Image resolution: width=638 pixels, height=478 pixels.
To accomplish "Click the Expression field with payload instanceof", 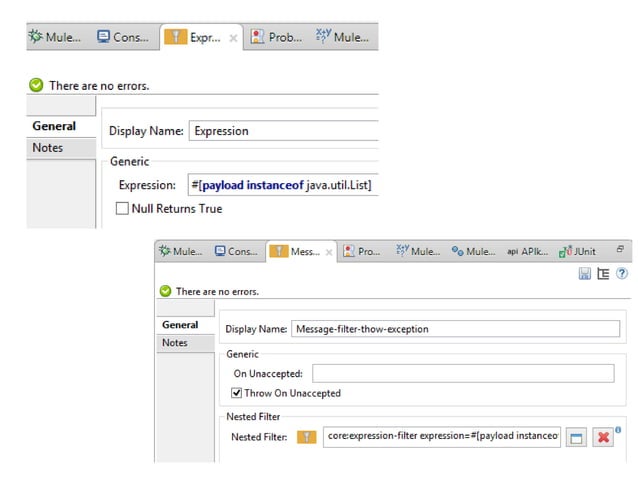I will click(283, 185).
